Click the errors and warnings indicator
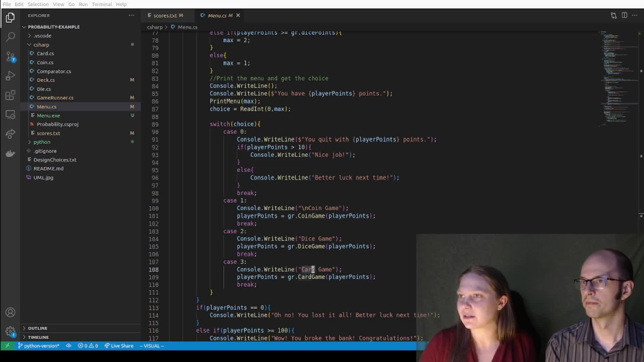 tap(88, 346)
